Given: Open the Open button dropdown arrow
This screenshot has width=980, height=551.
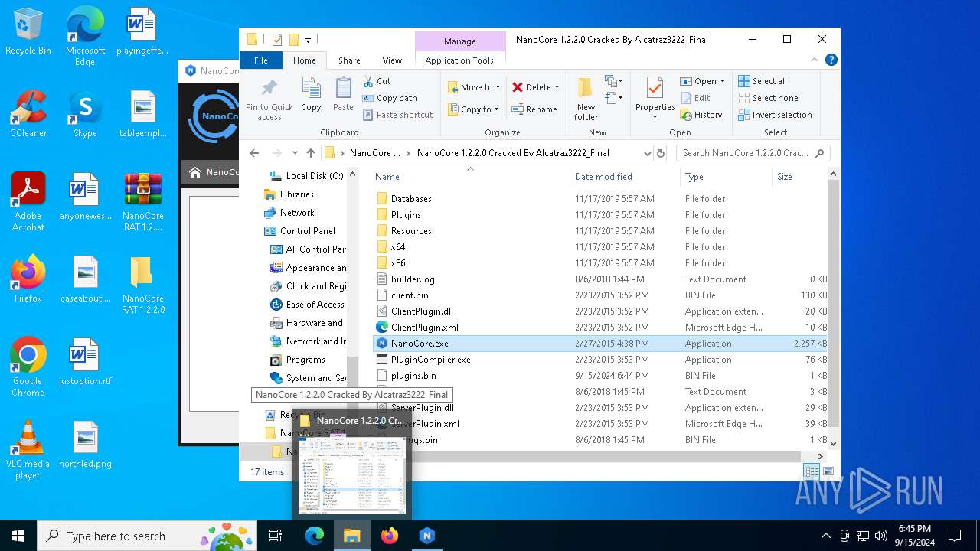Looking at the screenshot, I should (722, 81).
